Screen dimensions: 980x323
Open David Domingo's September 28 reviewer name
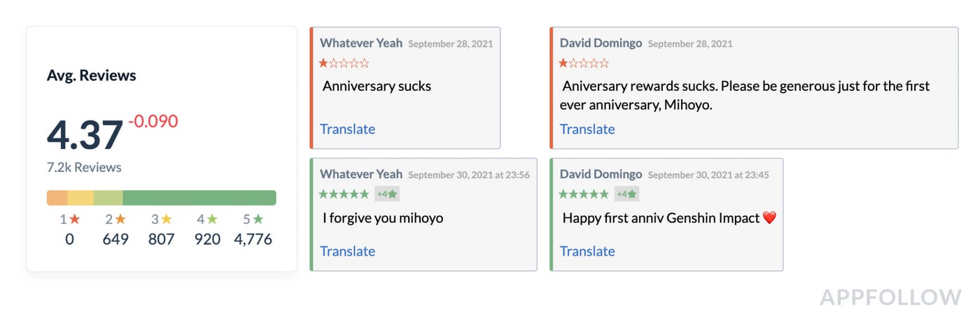coord(601,43)
